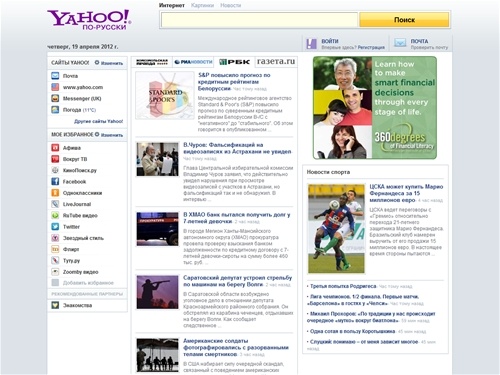The height and width of the screenshot is (375, 500).
Task: Open the S&P Белоруссии rating headline
Action: pyautogui.click(x=234, y=82)
